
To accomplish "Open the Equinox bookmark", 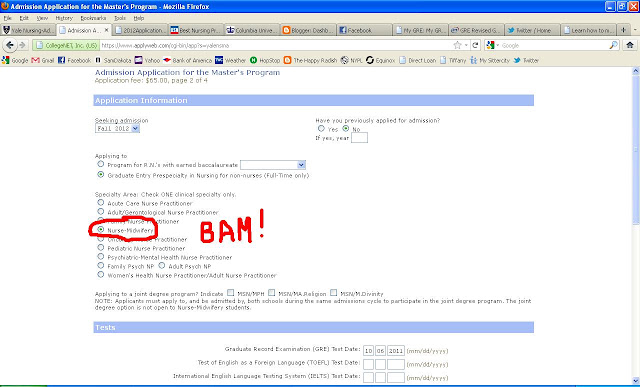I will click(x=380, y=60).
